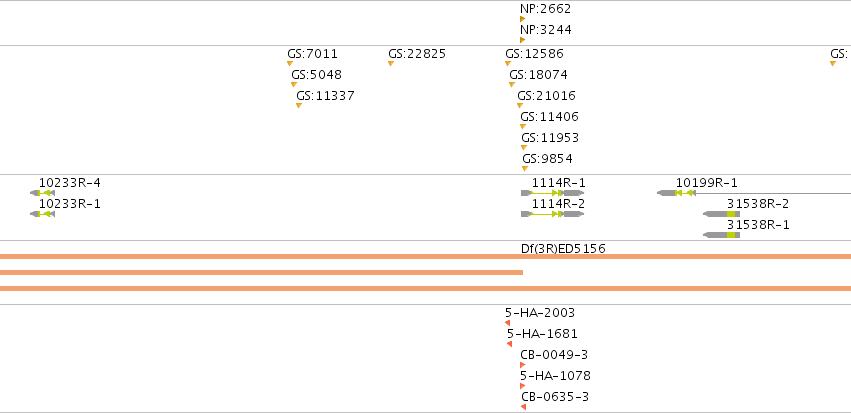Select the 31538R-2 gene model
Screen dimensions: 851x413
[721, 214]
